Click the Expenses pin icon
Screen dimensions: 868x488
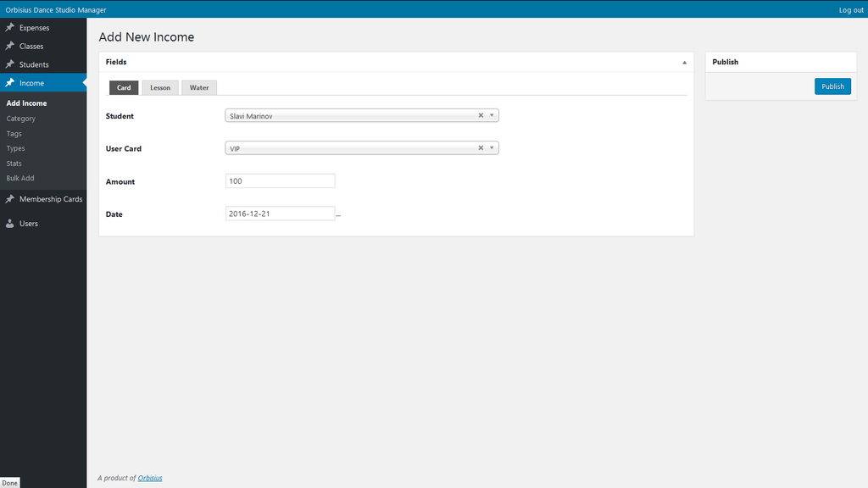10,27
